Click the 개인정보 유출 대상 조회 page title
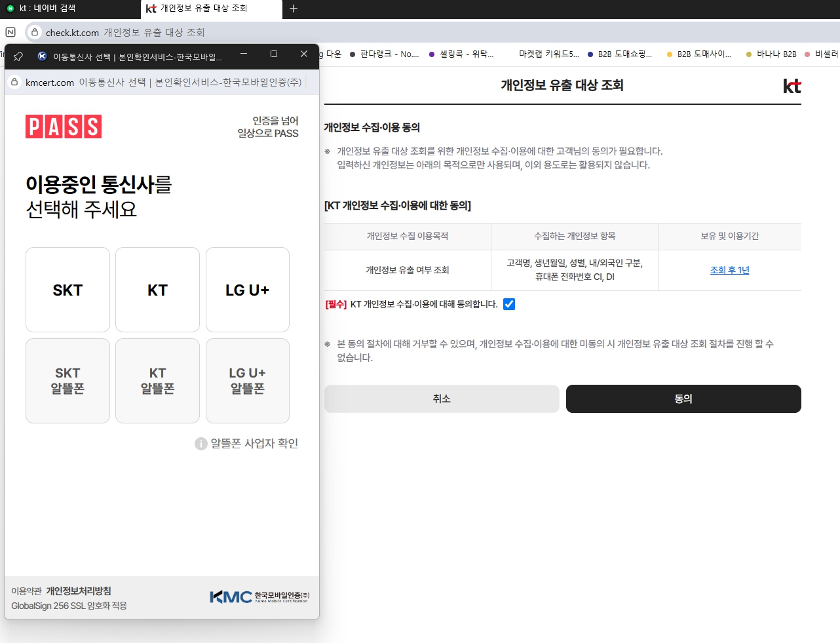The height and width of the screenshot is (643, 840). click(x=562, y=85)
